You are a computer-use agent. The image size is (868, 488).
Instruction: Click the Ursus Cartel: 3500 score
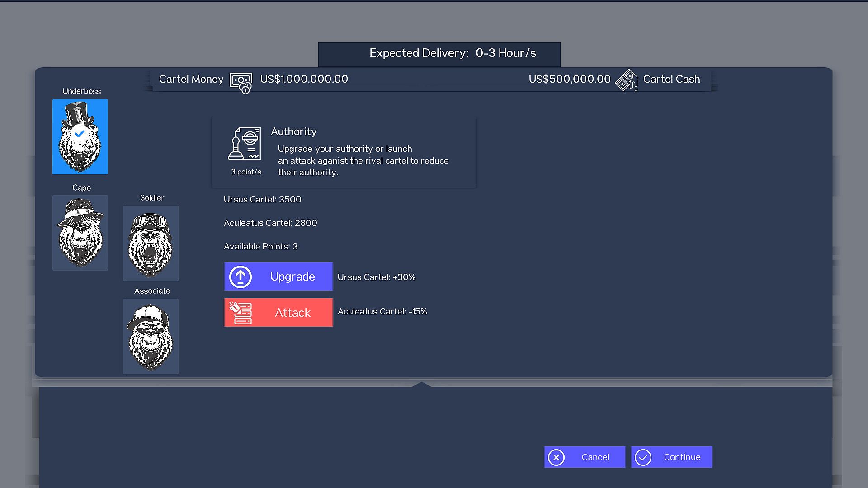click(262, 199)
